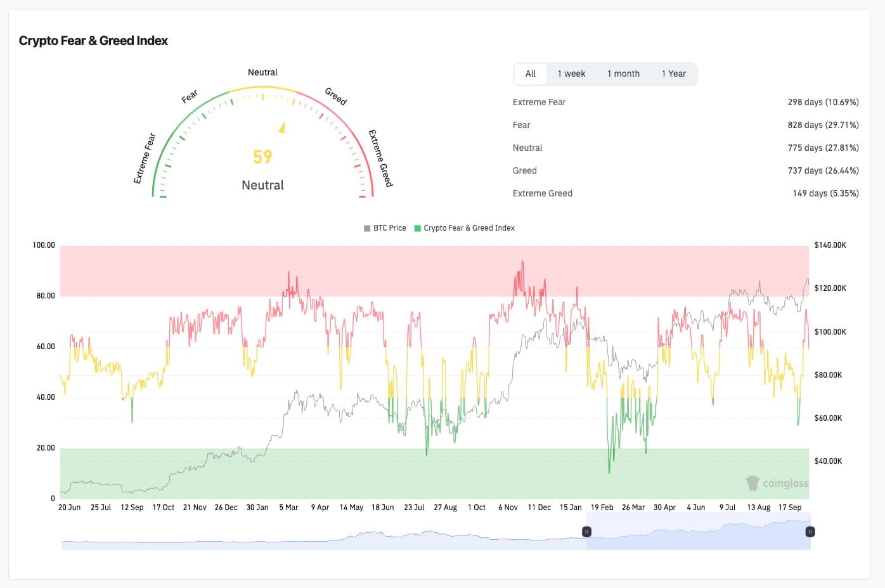Click the yellow gauge needle pointer
This screenshot has height=588, width=885.
click(282, 127)
